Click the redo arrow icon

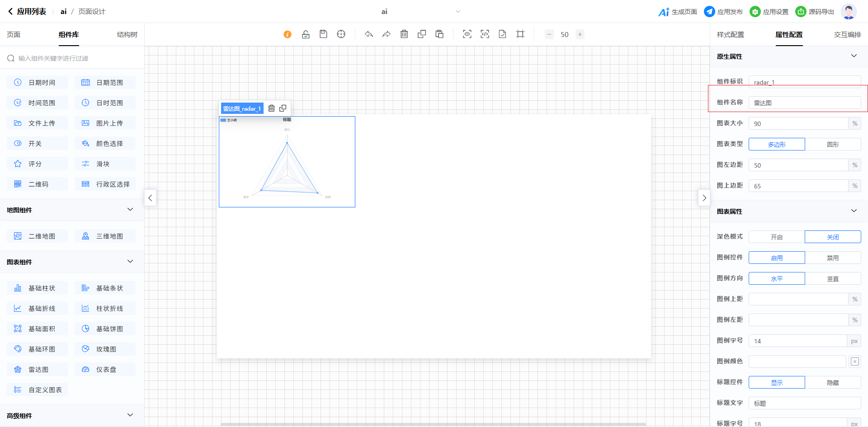pyautogui.click(x=387, y=34)
